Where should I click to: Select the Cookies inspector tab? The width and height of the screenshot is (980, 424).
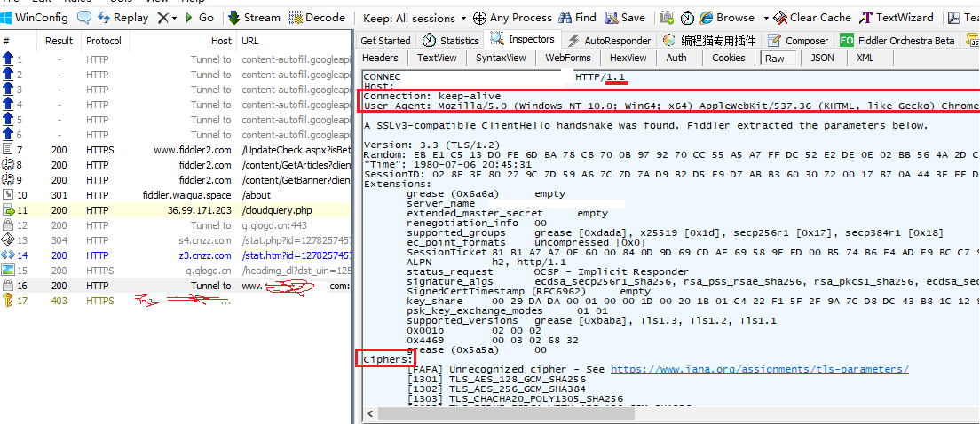coord(728,58)
